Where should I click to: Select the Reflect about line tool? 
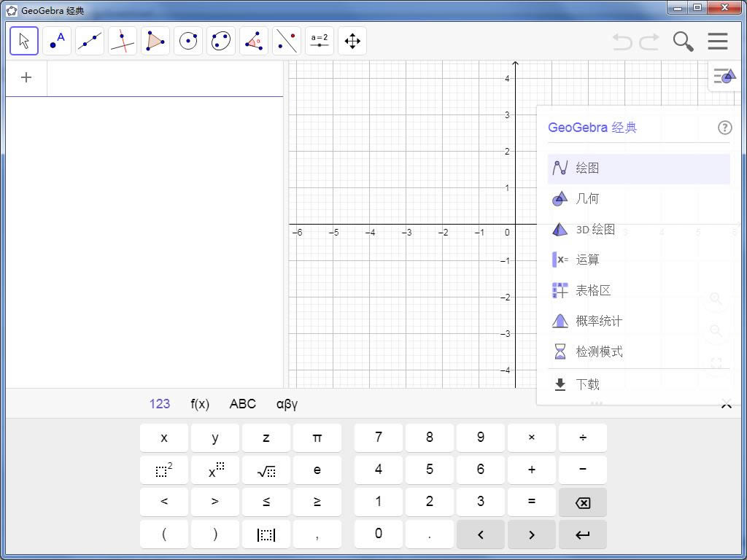point(287,41)
